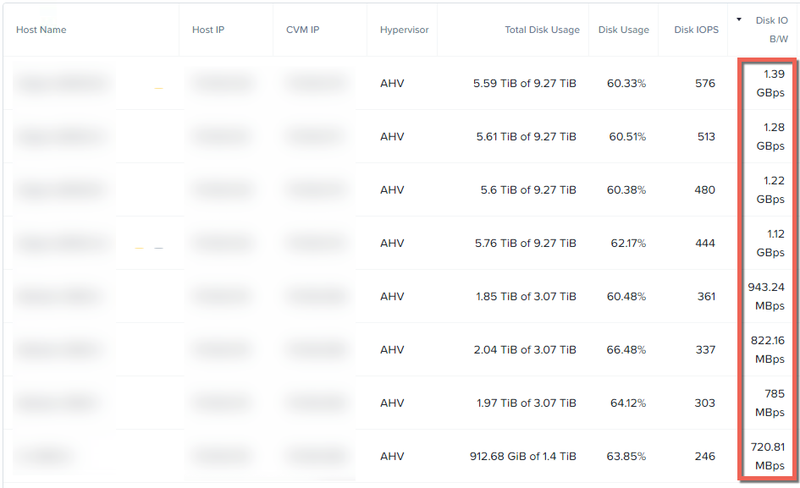Click the 60.38% disk usage value
The image size is (800, 488).
(x=626, y=190)
